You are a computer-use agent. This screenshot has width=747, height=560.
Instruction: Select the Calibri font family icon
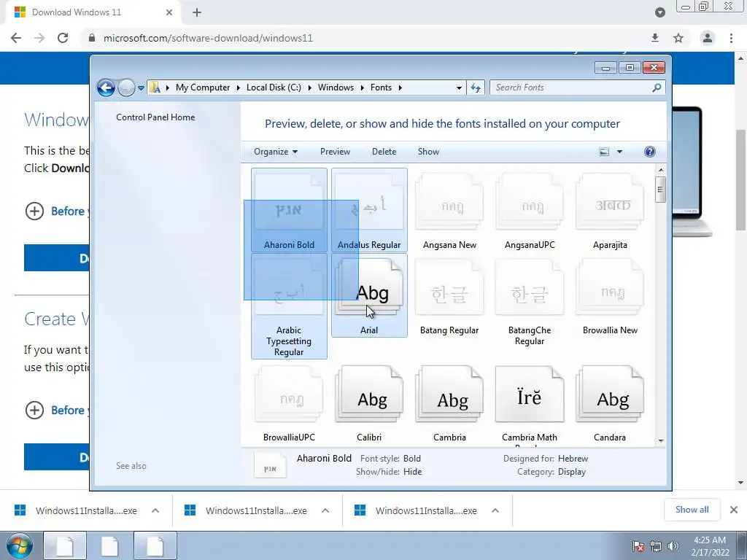click(x=369, y=395)
